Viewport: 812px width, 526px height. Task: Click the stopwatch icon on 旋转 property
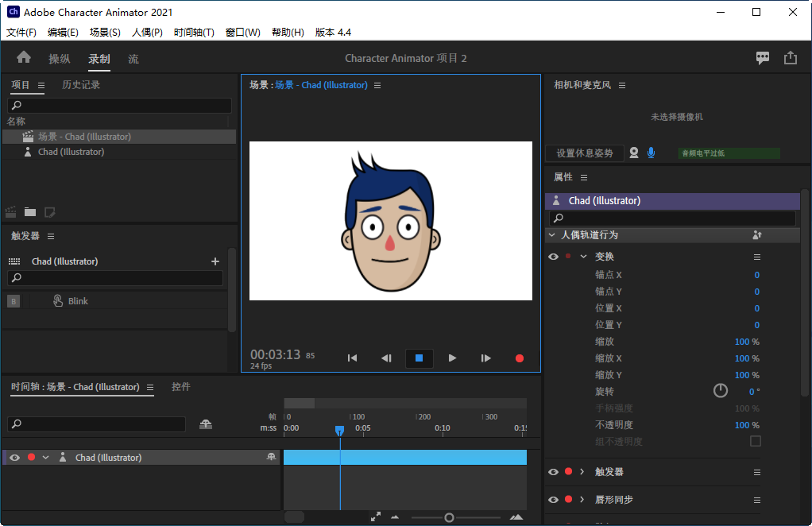(720, 391)
